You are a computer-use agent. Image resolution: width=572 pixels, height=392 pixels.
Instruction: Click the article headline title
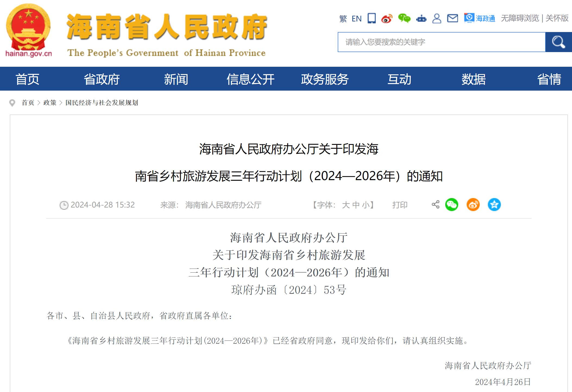pyautogui.click(x=289, y=162)
